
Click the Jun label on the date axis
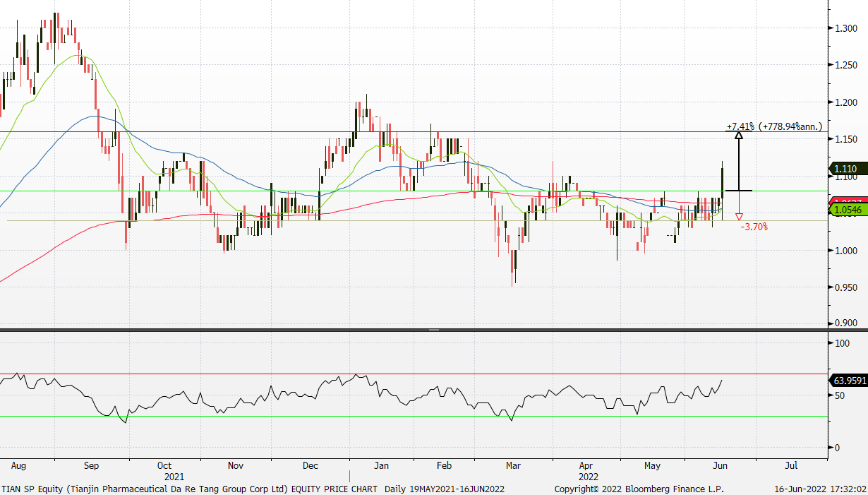point(721,466)
